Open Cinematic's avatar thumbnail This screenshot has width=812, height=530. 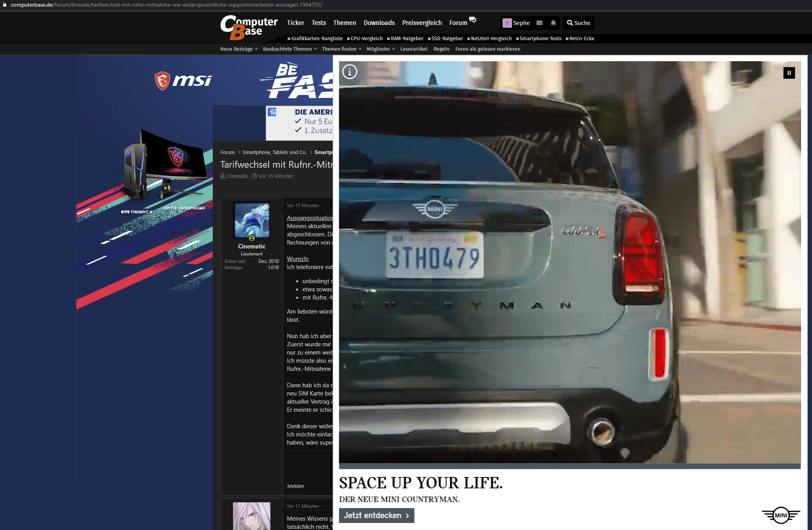tap(252, 220)
